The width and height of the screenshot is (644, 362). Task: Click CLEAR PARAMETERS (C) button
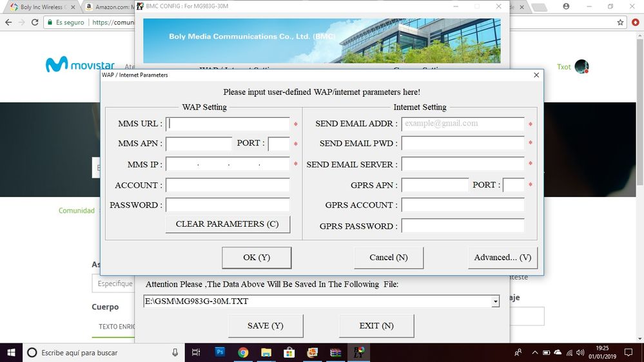coord(228,224)
